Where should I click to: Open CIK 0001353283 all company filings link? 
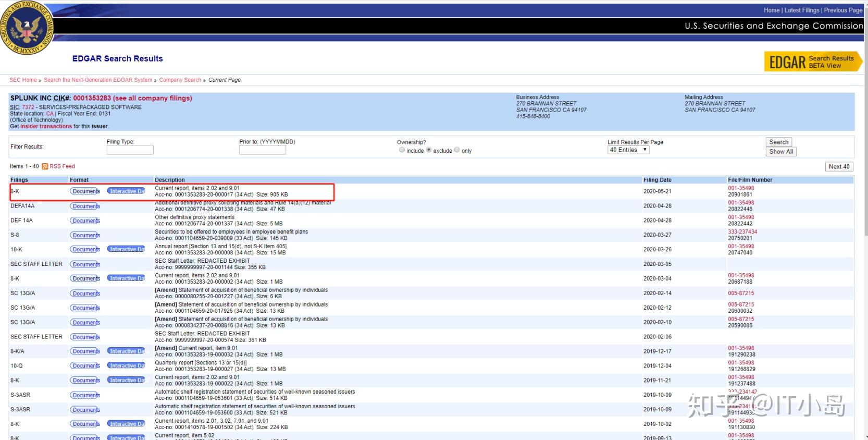(x=132, y=98)
